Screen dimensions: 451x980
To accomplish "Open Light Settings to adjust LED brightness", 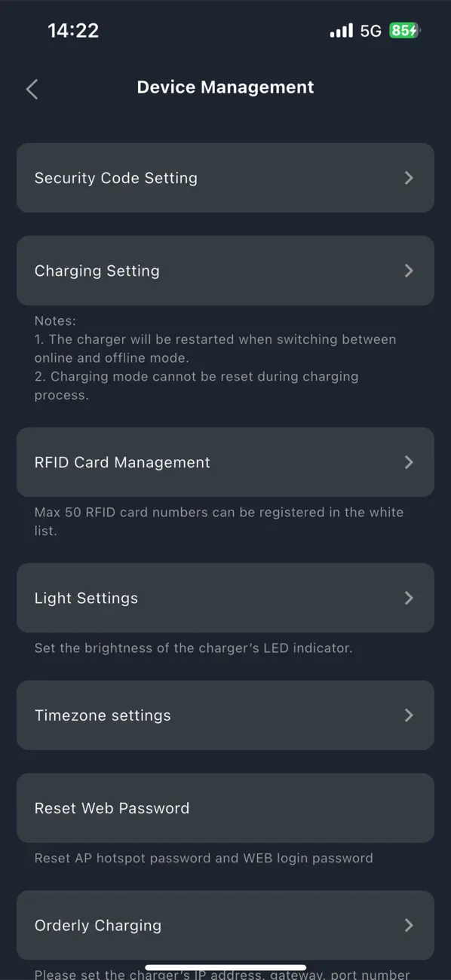I will 226,598.
